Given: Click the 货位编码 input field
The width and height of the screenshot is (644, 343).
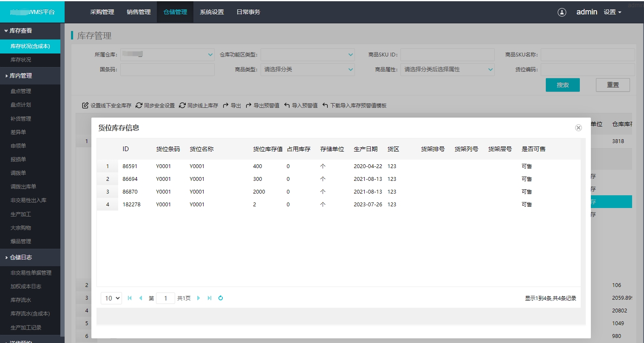Looking at the screenshot, I should pyautogui.click(x=587, y=70).
